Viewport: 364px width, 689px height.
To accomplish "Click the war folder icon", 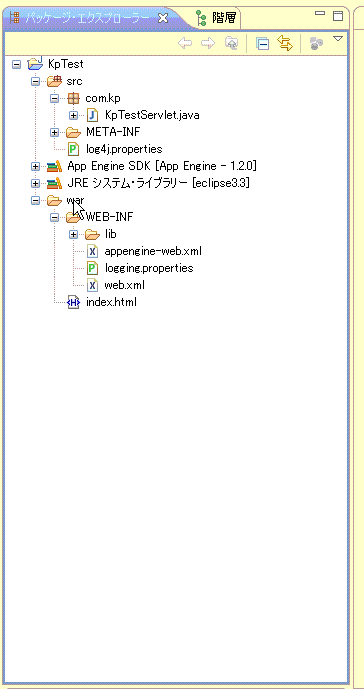I will pyautogui.click(x=55, y=200).
